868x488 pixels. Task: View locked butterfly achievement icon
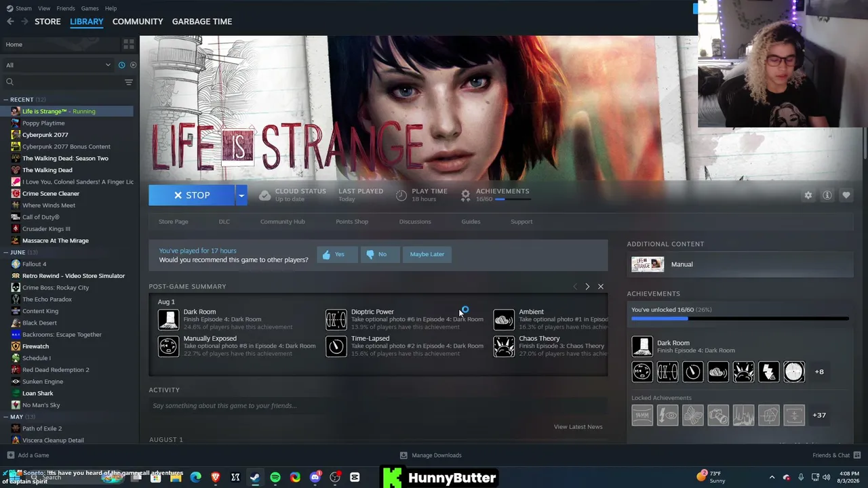[693, 415]
